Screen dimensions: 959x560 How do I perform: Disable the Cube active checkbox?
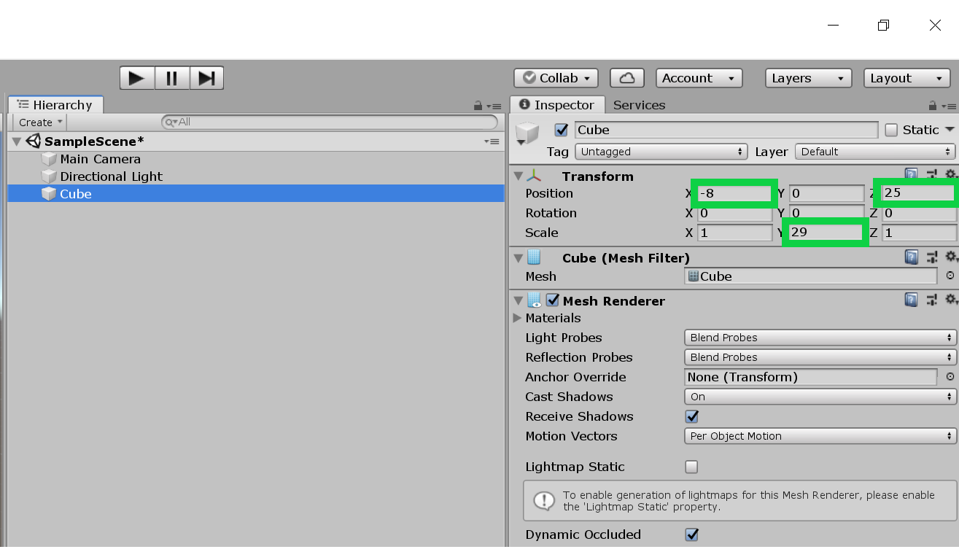[x=561, y=130]
